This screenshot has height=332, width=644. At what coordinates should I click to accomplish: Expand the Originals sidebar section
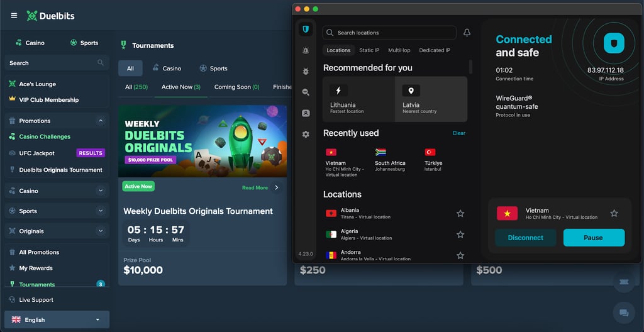click(101, 231)
